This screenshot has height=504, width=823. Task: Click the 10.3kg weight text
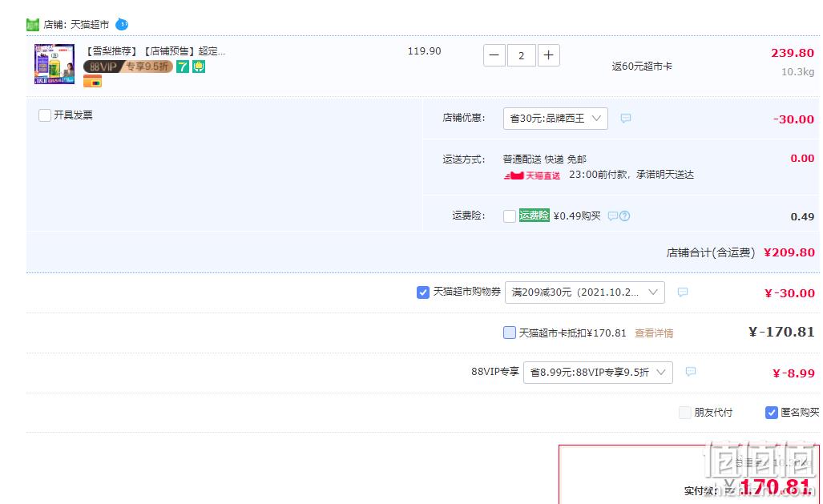pyautogui.click(x=798, y=72)
